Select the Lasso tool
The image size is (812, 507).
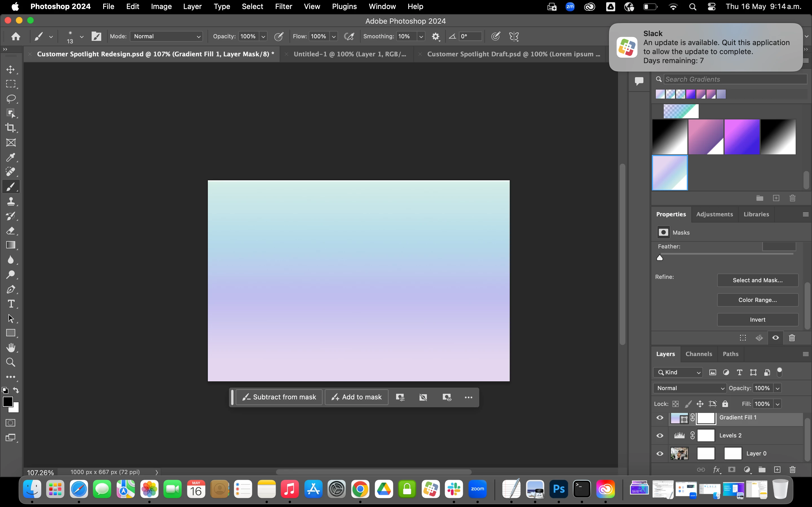[x=11, y=99]
